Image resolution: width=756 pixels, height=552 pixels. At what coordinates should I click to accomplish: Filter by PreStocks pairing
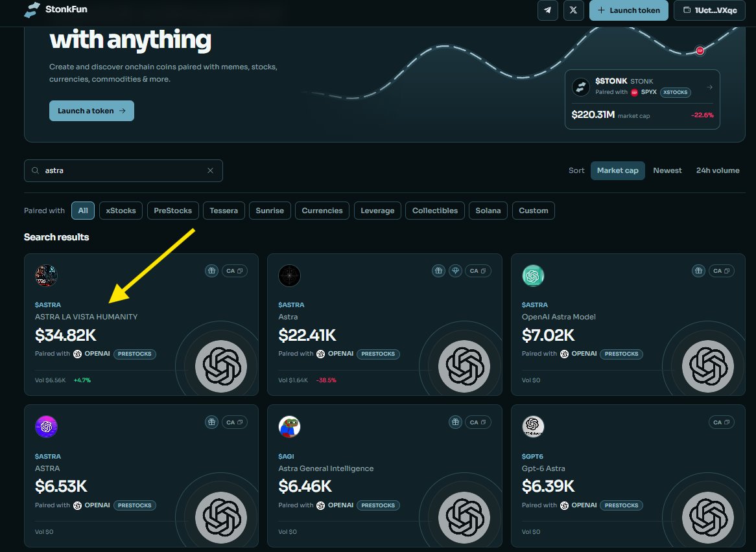pos(172,211)
